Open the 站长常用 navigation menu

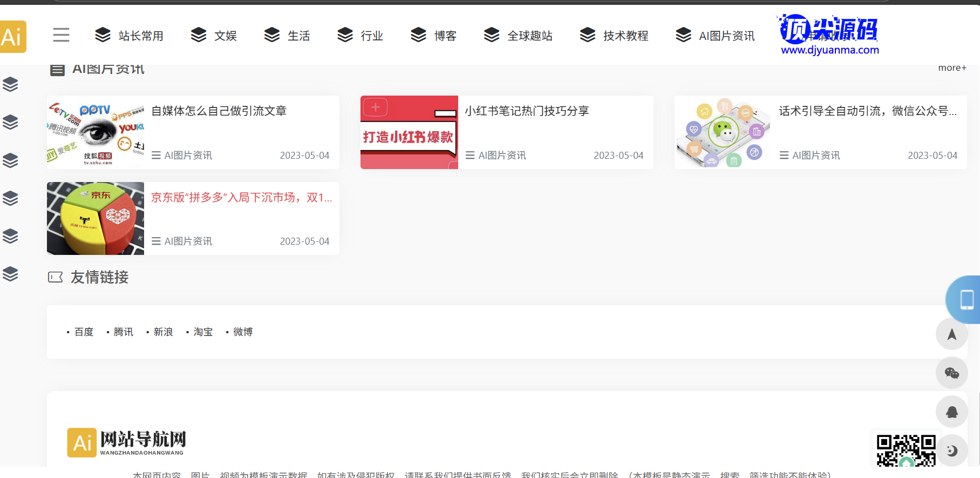tap(130, 36)
